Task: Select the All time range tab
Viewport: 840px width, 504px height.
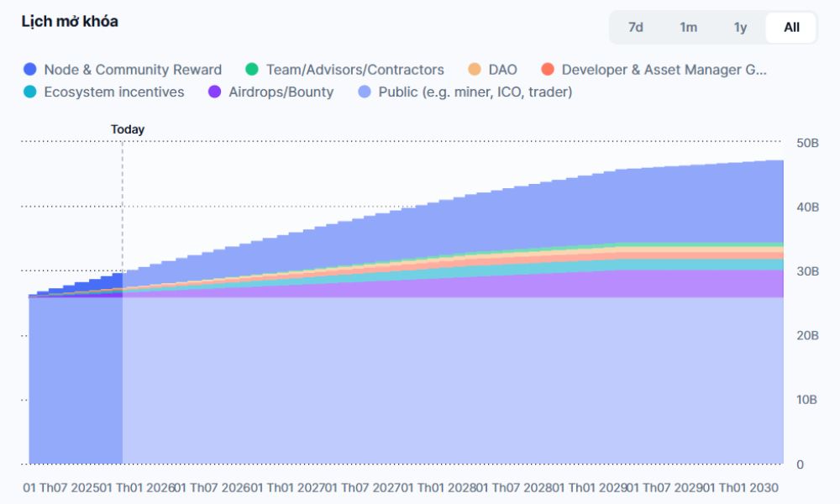Action: [x=791, y=27]
